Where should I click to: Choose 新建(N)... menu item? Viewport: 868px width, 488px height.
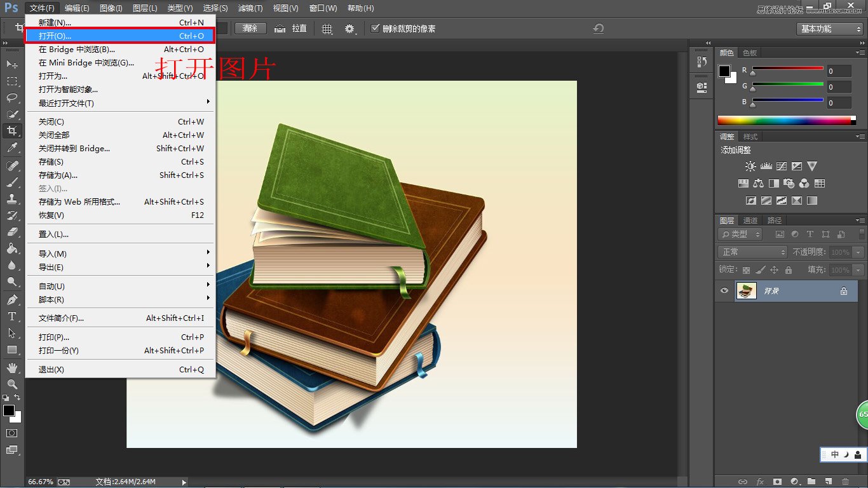[121, 23]
